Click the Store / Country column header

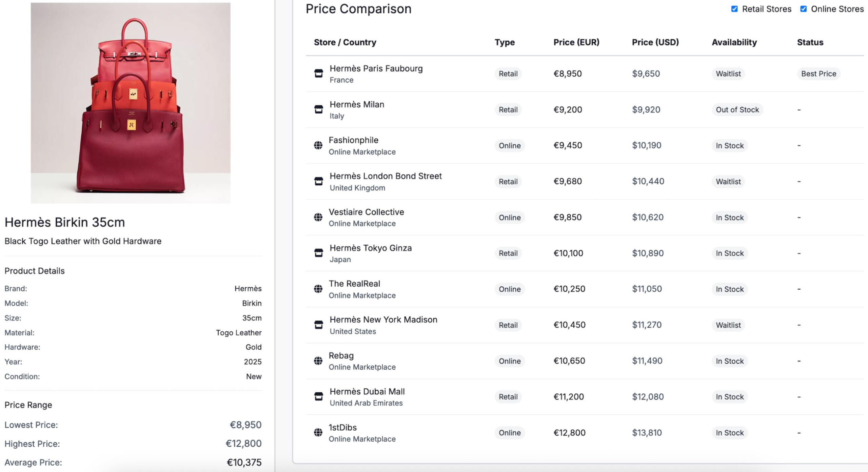(x=345, y=42)
